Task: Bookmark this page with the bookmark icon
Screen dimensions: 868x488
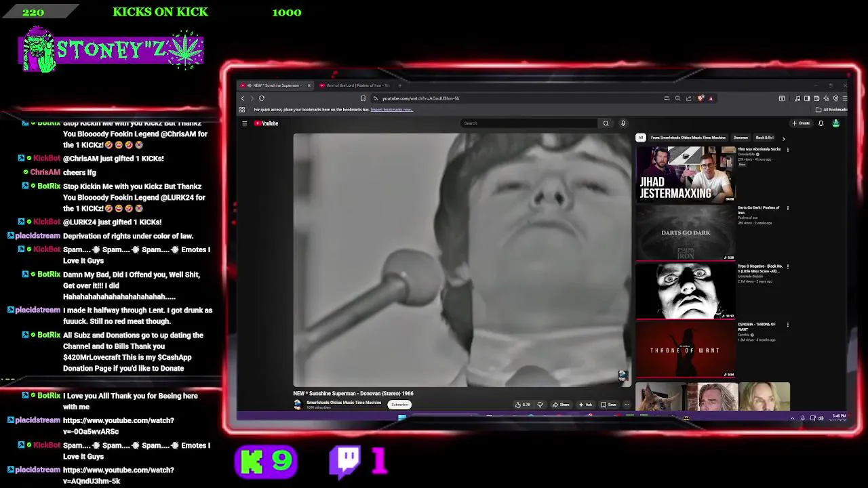Action: [x=363, y=98]
